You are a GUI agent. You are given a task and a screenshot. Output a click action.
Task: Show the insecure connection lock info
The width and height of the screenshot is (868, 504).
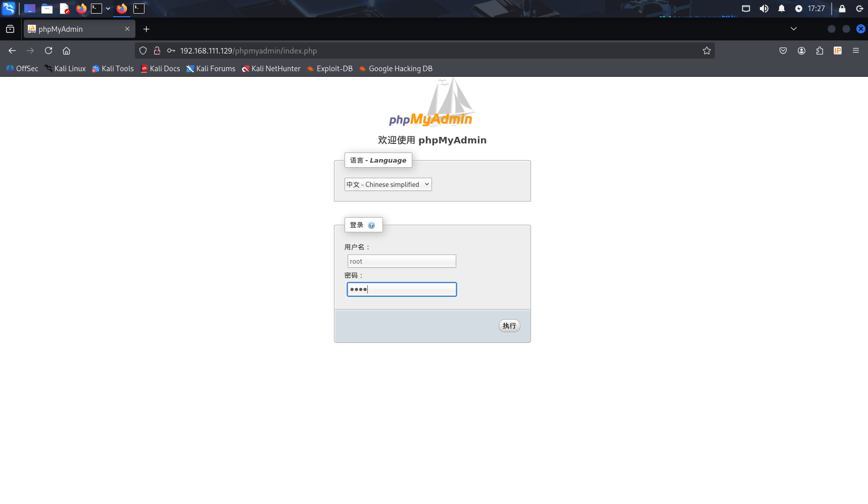[x=157, y=51]
